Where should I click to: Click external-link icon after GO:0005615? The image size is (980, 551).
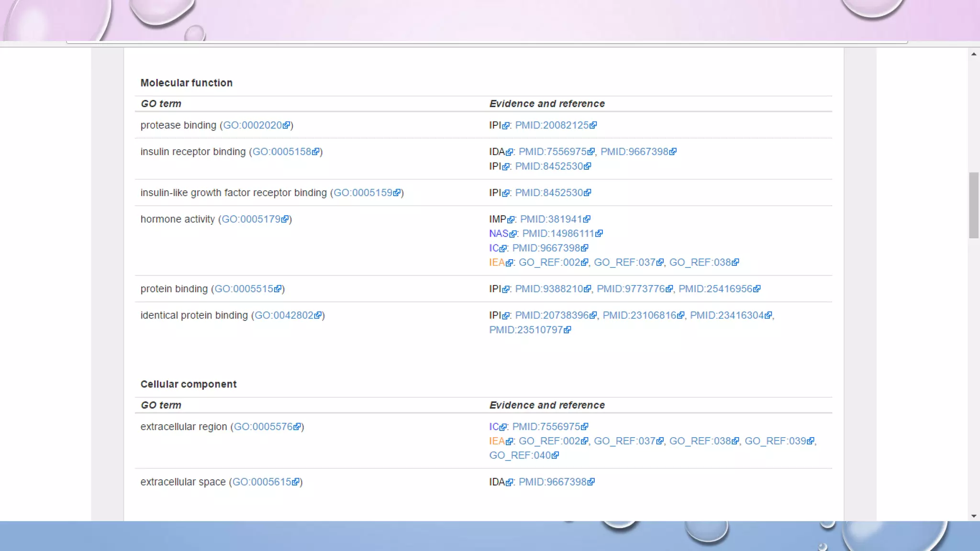click(296, 482)
